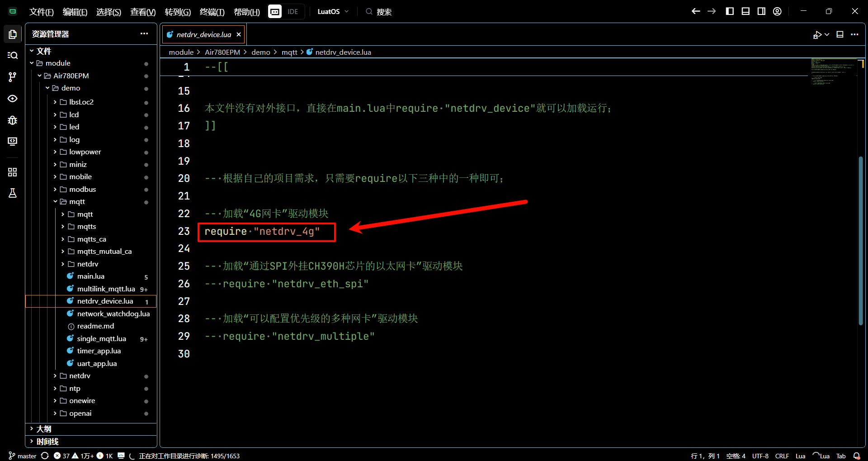Screen dimensions: 868x461
Task: Open the serial monitor status bar icon
Action: point(121,456)
